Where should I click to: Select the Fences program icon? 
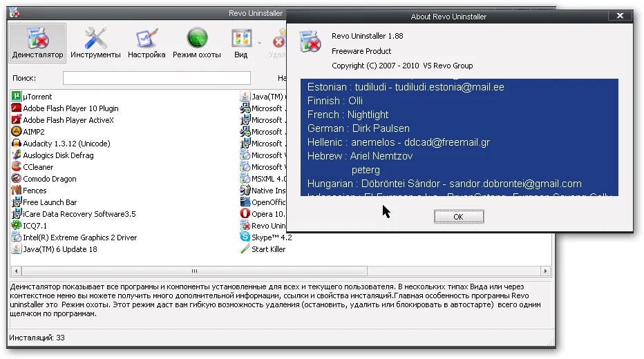(16, 191)
